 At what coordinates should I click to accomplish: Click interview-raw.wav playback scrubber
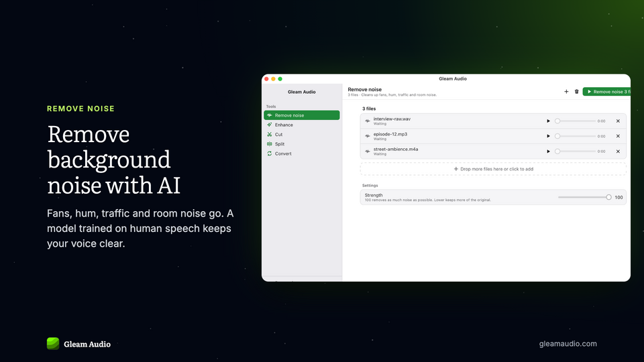(575, 121)
